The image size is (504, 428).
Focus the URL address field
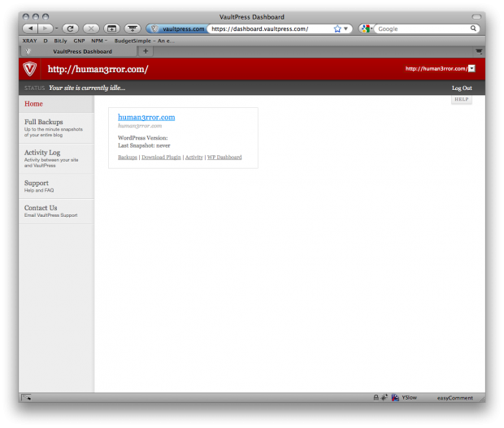[x=272, y=29]
